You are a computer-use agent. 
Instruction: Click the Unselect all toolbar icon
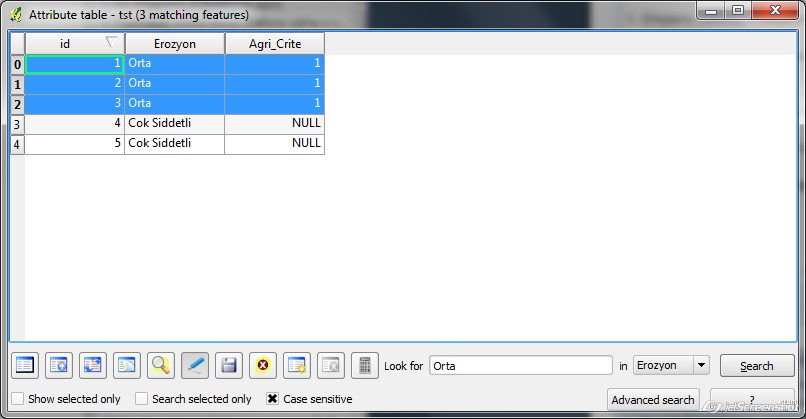(x=25, y=366)
